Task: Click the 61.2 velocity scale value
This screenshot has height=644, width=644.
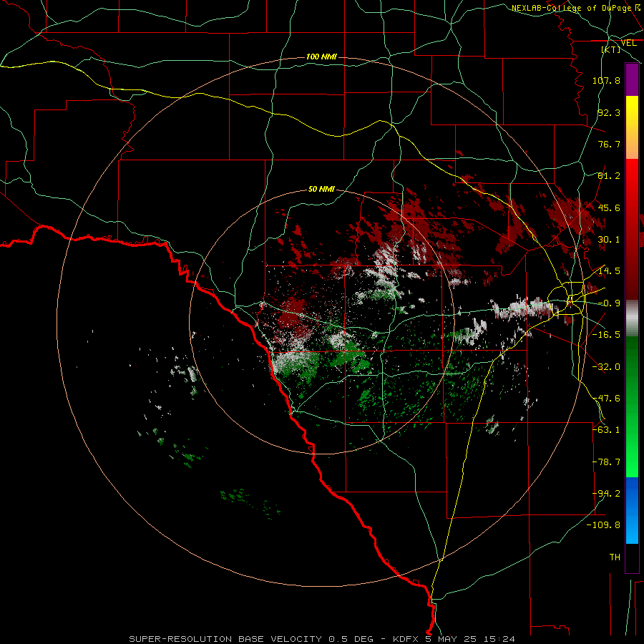Action: pyautogui.click(x=609, y=176)
